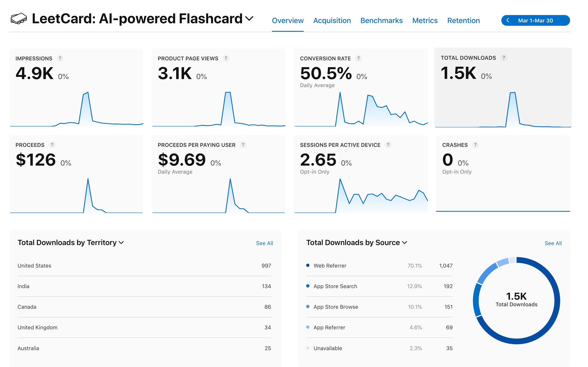
Task: Expand the LeetCard app selector chevron
Action: 249,19
